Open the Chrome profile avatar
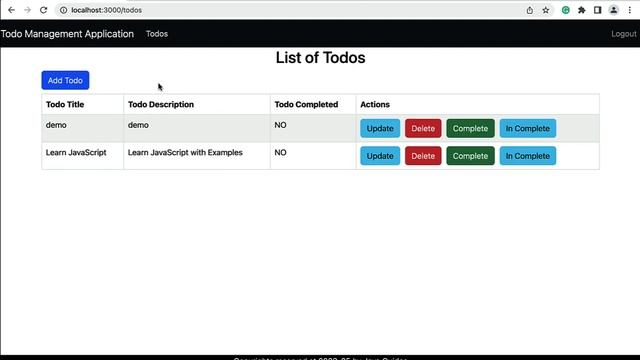This screenshot has width=640, height=360. (613, 10)
